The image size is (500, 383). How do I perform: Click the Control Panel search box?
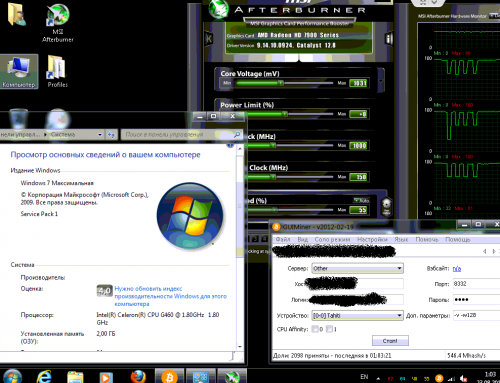(181, 134)
